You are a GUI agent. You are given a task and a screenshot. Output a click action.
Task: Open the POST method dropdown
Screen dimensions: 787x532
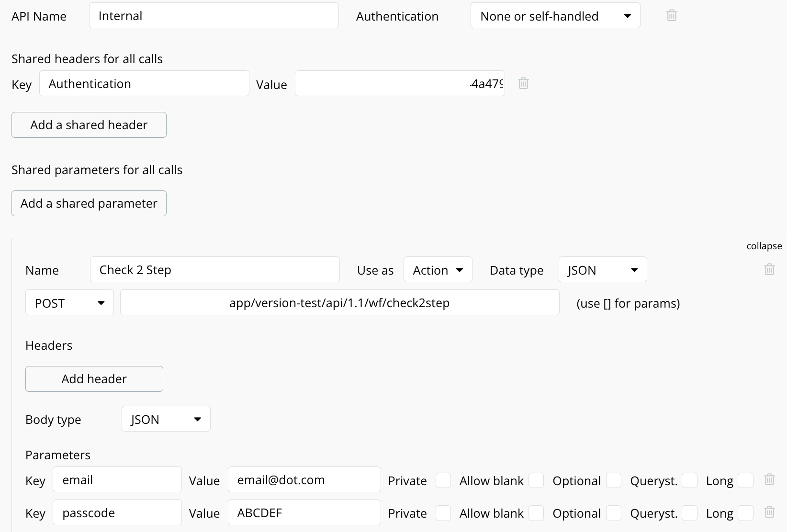click(x=69, y=303)
